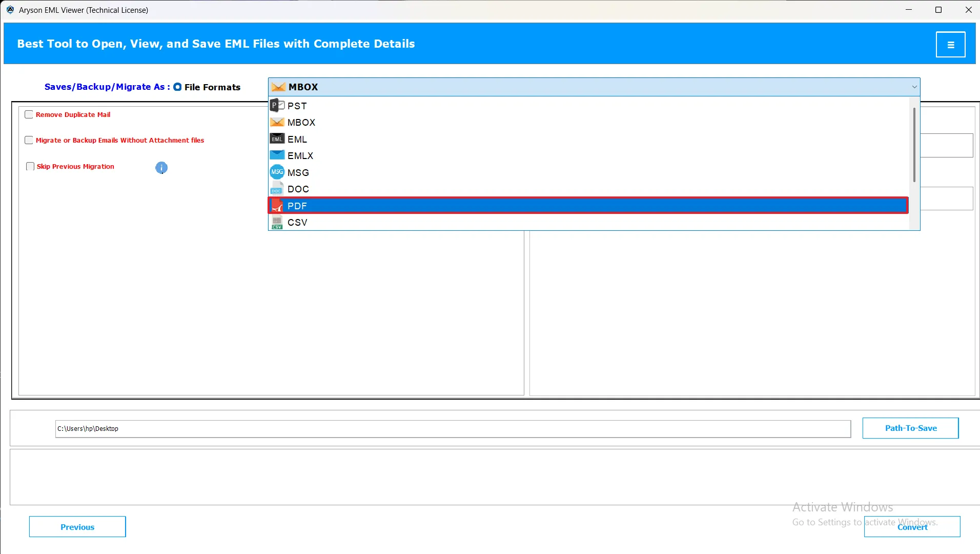Click the MSG round icon
Screen dimensions: 980x554
277,172
